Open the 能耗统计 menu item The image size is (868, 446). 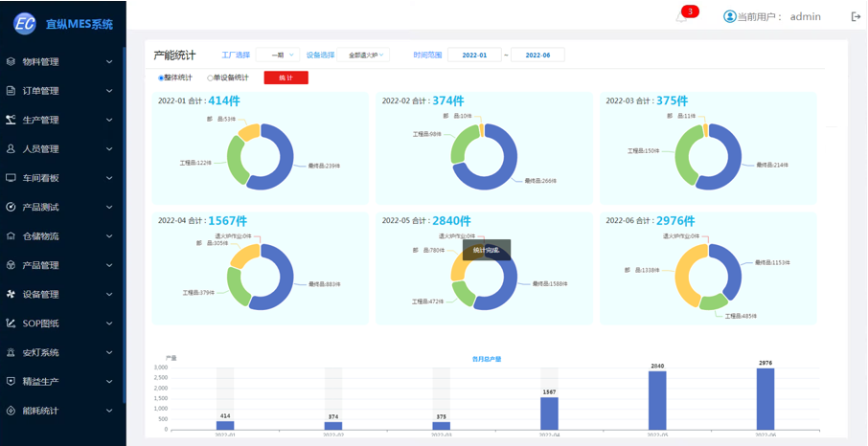[41, 411]
